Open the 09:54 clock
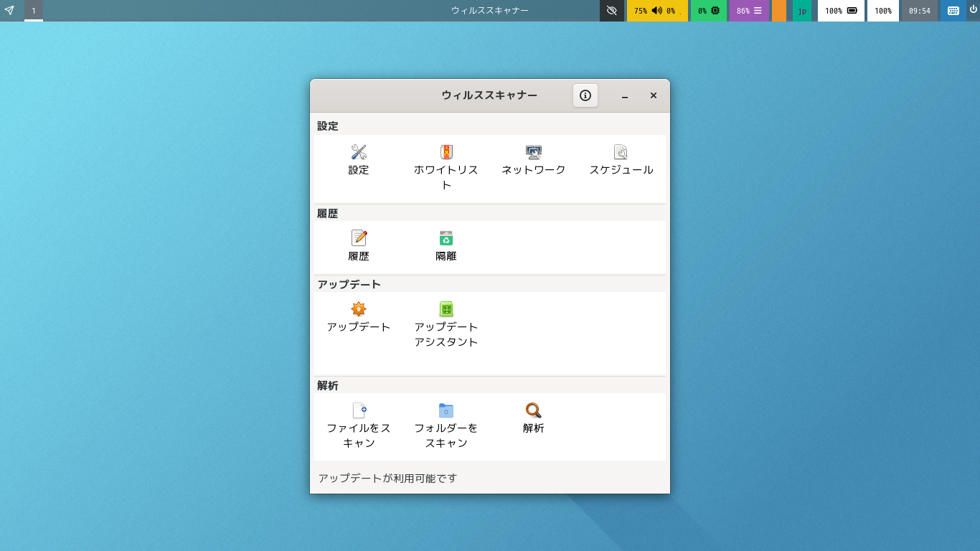980x551 pixels. pos(920,11)
